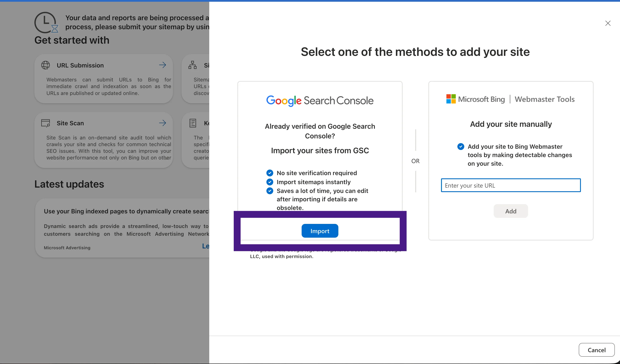Click the Import button for Google Search Console
620x364 pixels.
coord(320,231)
